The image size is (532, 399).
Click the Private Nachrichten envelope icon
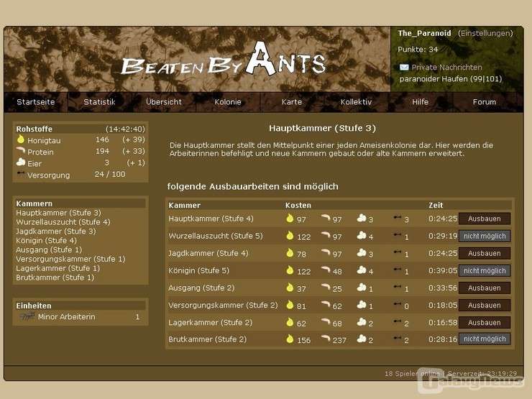(404, 67)
